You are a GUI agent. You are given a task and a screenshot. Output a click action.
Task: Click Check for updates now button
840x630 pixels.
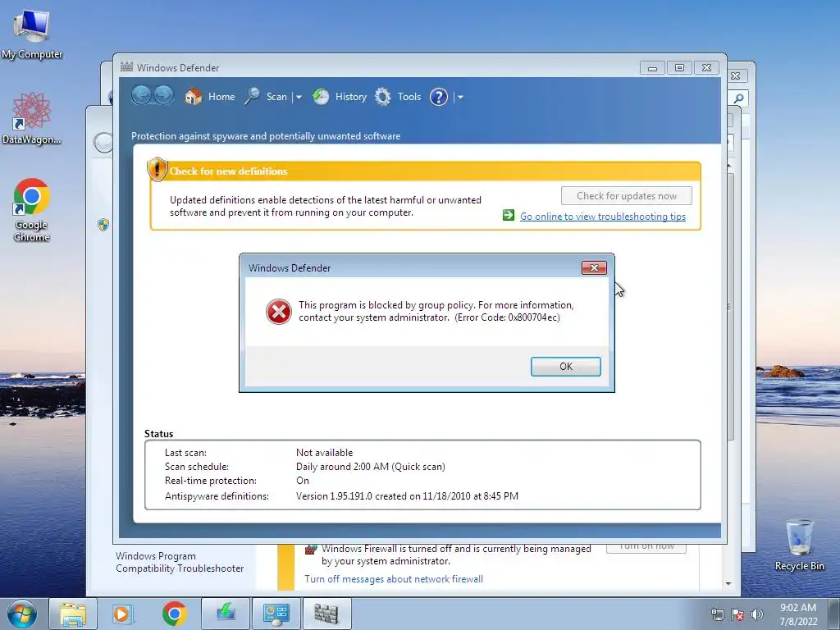(x=626, y=196)
